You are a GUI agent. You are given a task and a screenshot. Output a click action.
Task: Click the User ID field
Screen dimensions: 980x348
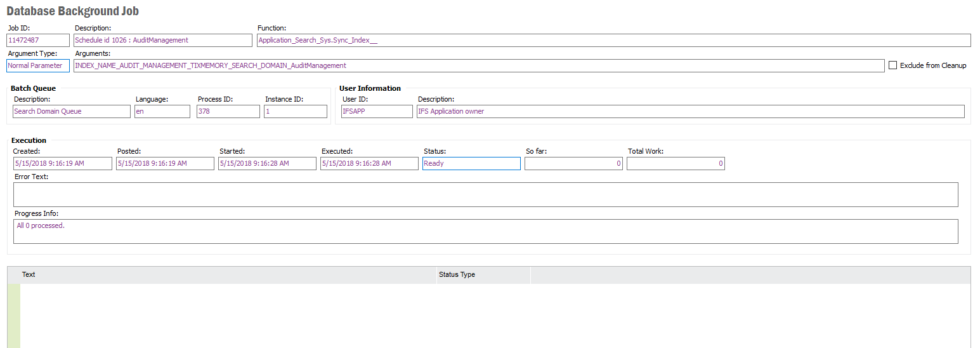click(x=376, y=111)
